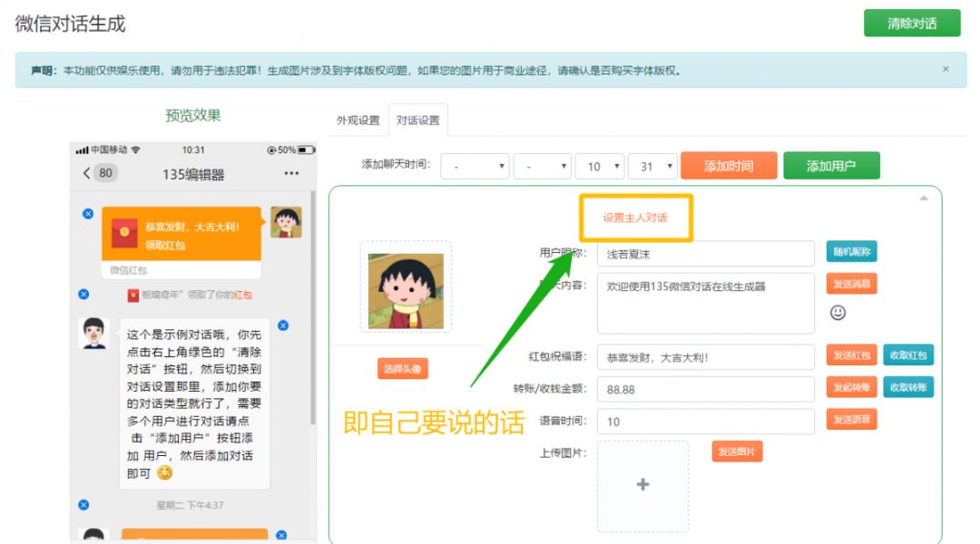Dismiss the 声明 notice banner
Screen dimensions: 980x544
(946, 69)
